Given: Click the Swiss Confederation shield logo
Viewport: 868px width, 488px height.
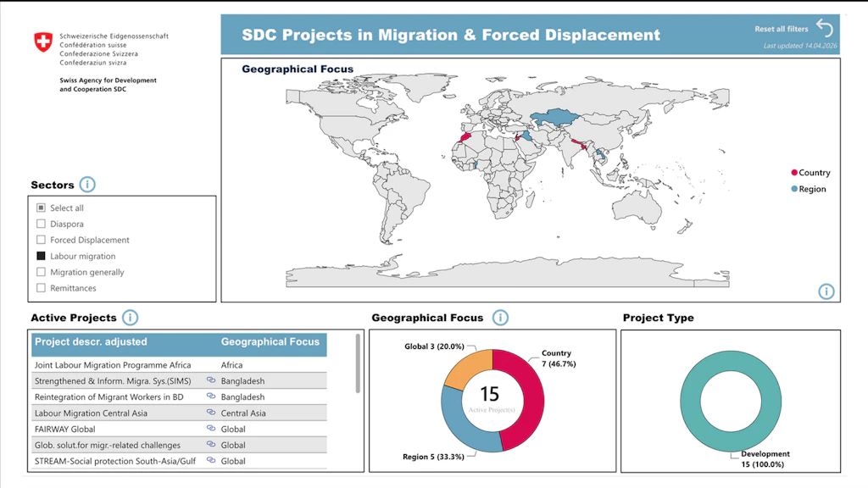Looking at the screenshot, I should pyautogui.click(x=43, y=42).
